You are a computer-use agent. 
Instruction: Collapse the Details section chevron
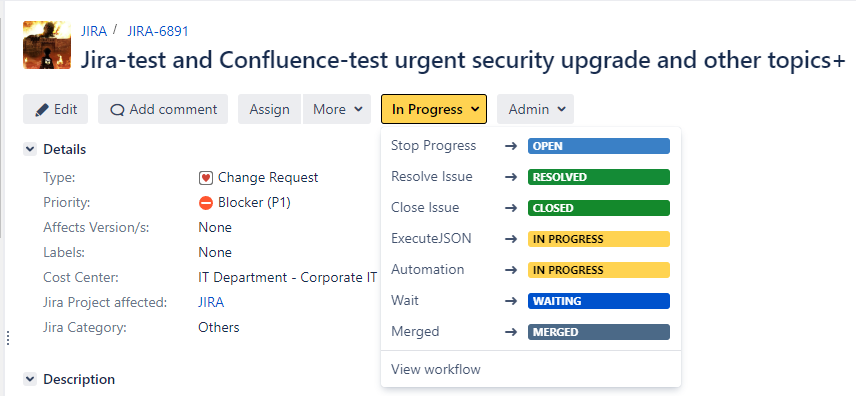30,149
